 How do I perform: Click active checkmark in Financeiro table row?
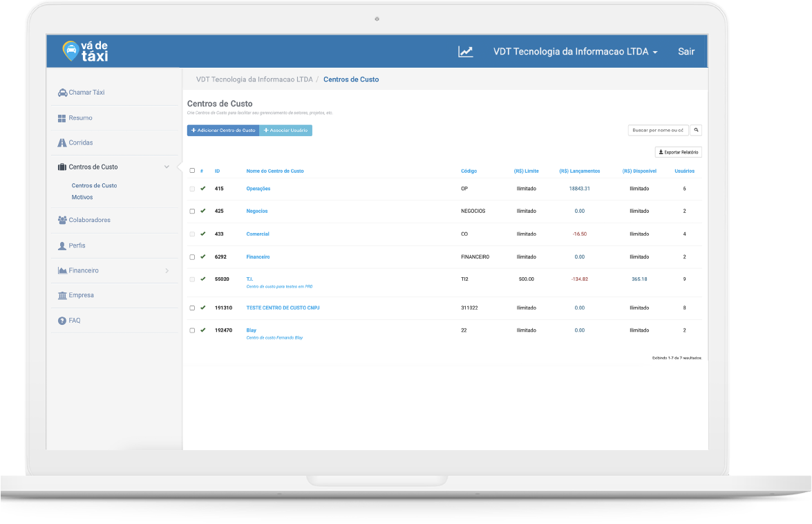point(203,256)
